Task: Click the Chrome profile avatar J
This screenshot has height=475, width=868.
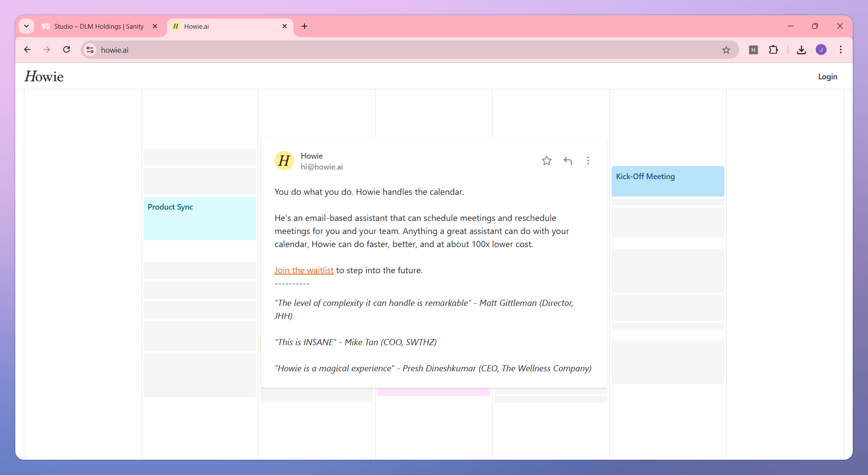Action: point(821,50)
